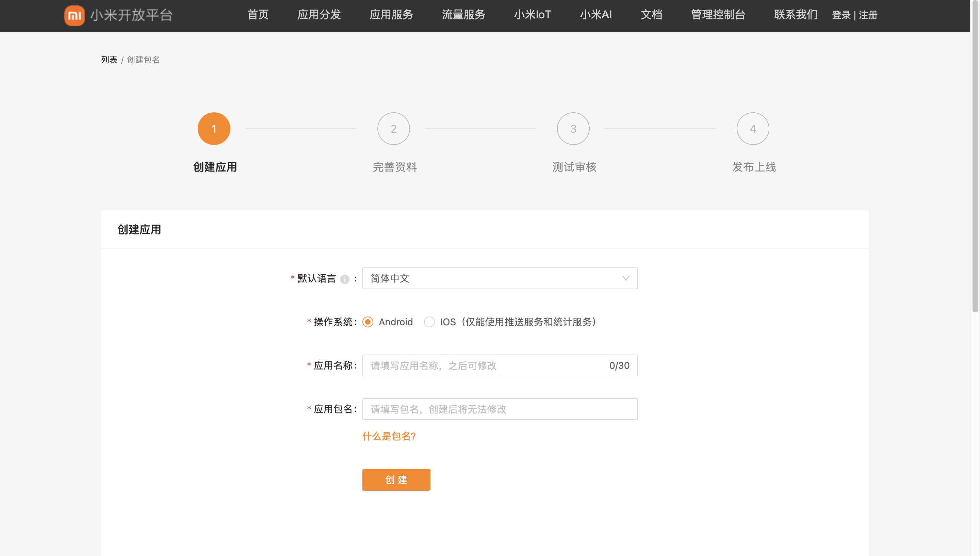
Task: Click the page vertical scrollbar
Action: (975, 157)
